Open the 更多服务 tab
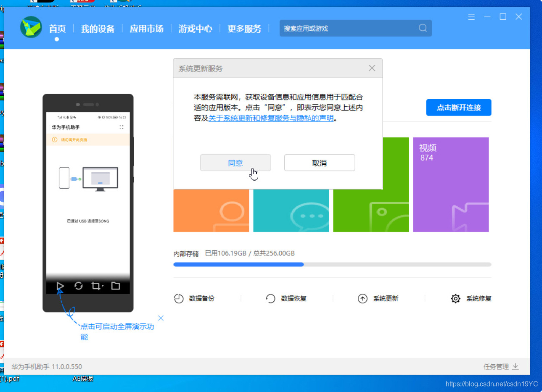This screenshot has width=542, height=392. (x=244, y=29)
